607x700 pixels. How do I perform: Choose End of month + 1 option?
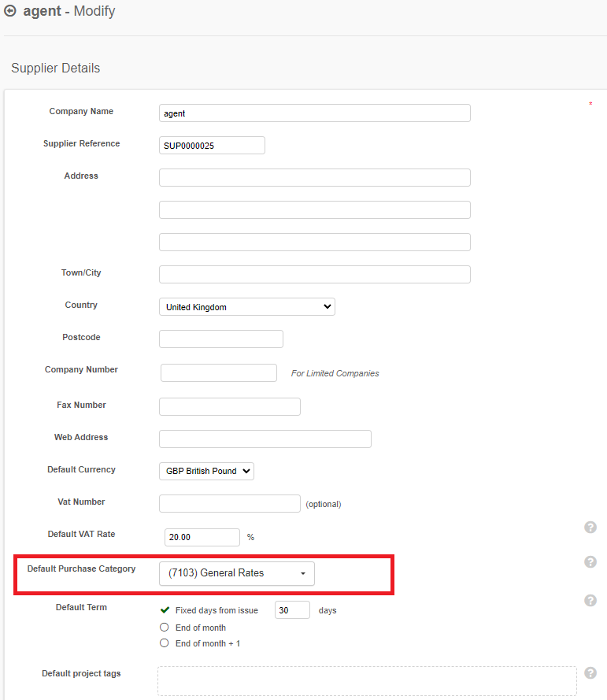click(165, 643)
